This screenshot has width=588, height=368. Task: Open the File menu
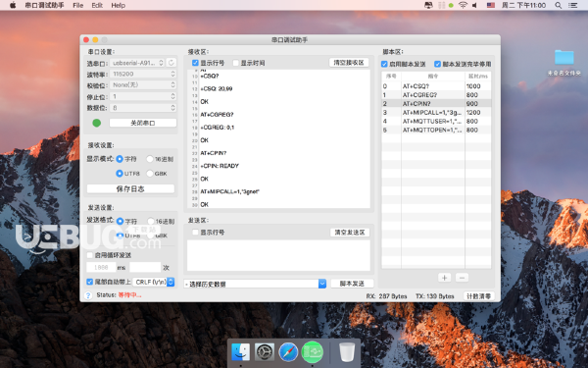pyautogui.click(x=78, y=5)
